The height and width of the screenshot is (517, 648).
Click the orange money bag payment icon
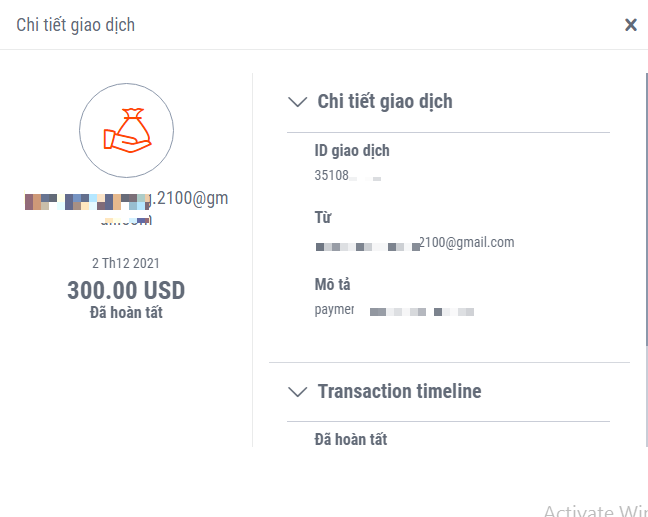click(126, 130)
